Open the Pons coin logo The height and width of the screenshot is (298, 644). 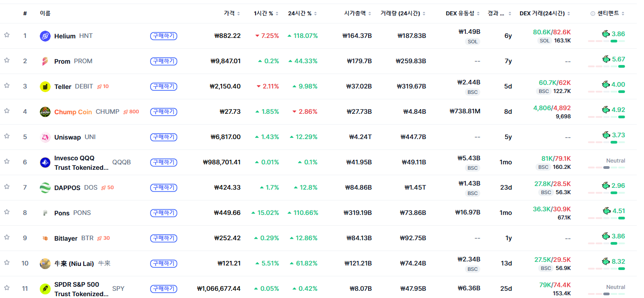tap(45, 213)
